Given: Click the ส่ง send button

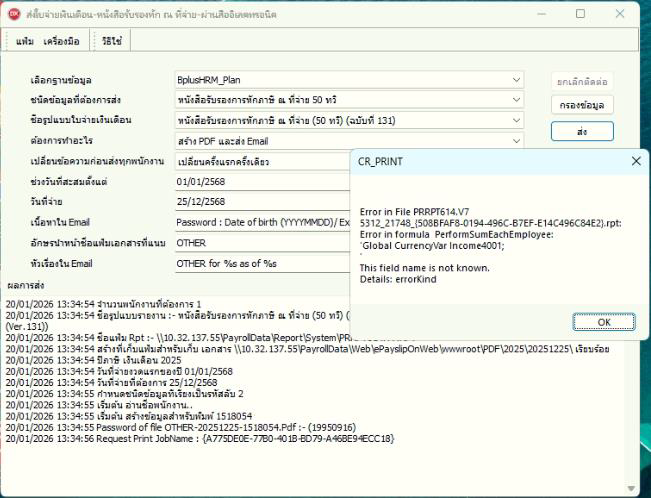Looking at the screenshot, I should (x=581, y=131).
